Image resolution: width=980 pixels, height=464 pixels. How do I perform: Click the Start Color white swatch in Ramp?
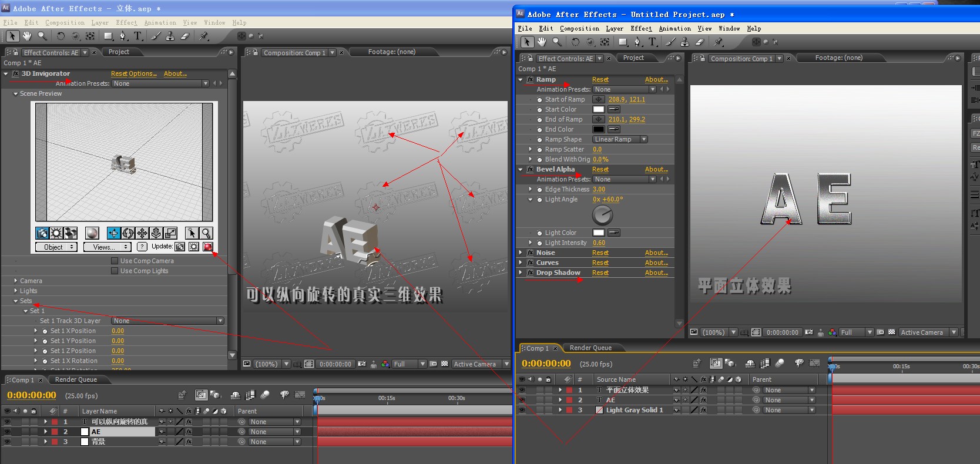coord(599,109)
